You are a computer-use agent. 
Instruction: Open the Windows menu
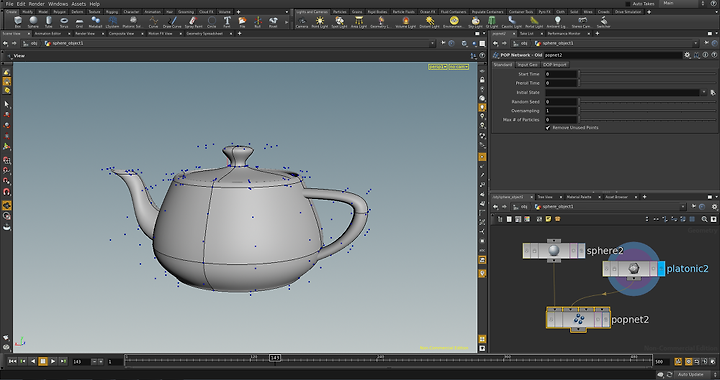pyautogui.click(x=58, y=4)
